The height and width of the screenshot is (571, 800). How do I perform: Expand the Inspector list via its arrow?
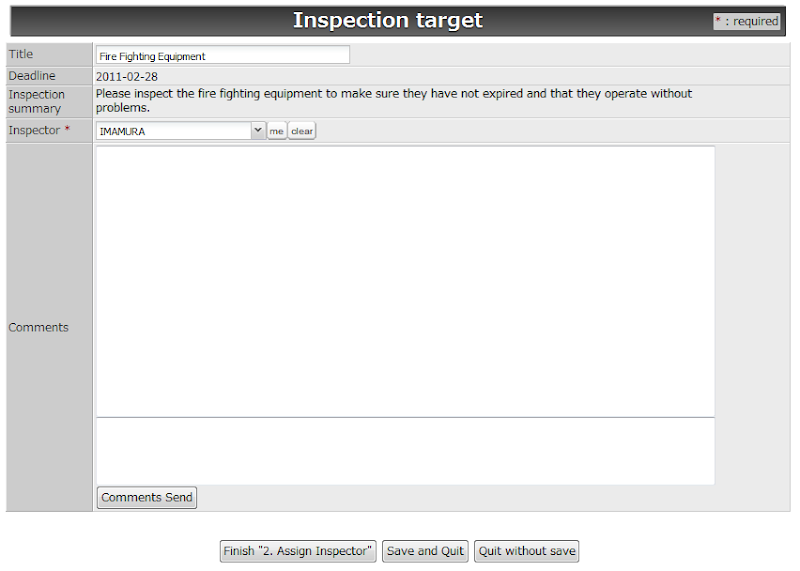click(258, 131)
